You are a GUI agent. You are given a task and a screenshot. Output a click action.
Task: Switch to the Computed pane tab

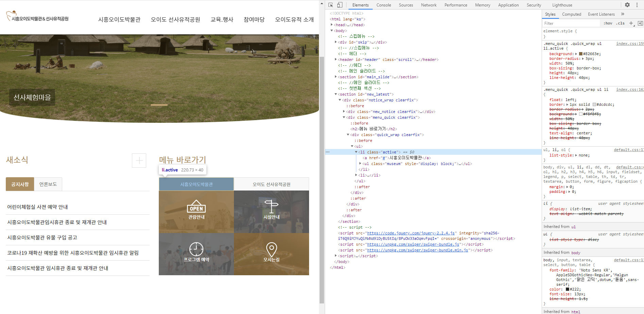[x=572, y=14]
